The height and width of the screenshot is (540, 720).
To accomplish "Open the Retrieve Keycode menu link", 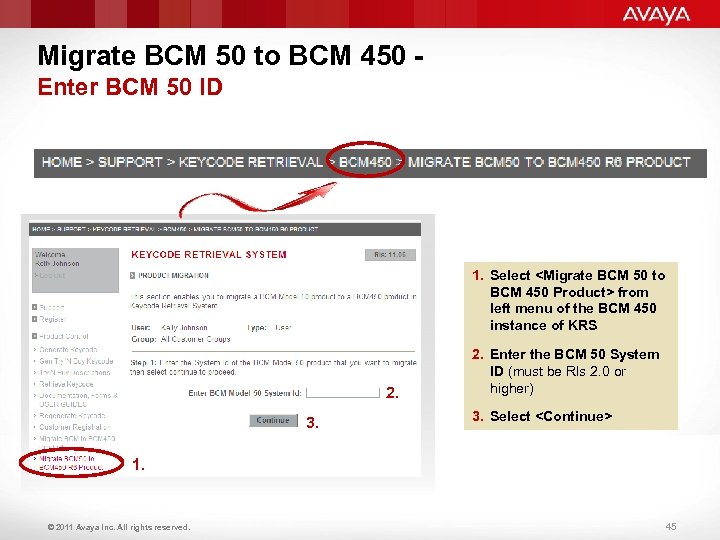I will click(x=66, y=384).
